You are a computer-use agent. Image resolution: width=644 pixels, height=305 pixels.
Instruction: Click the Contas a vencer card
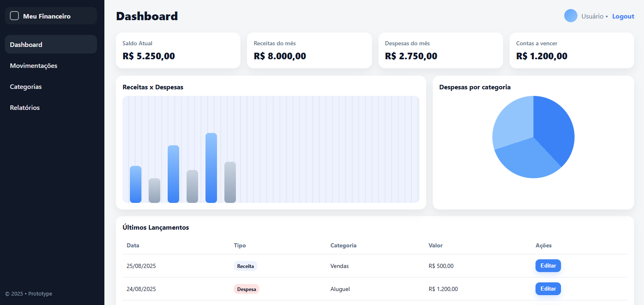pyautogui.click(x=571, y=50)
